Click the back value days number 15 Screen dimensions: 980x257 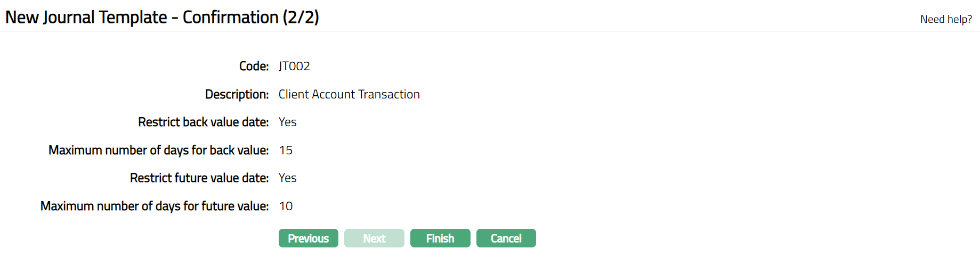click(286, 150)
